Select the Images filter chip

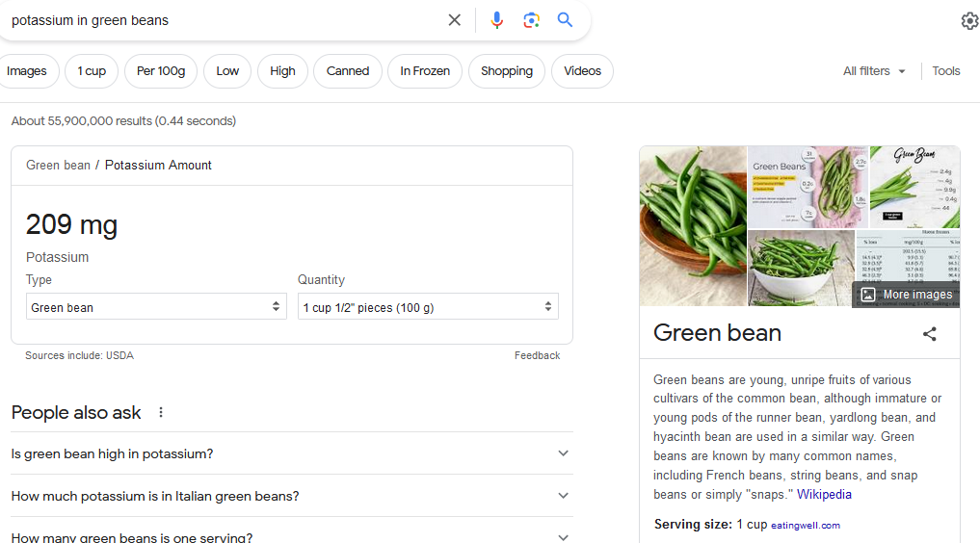pos(26,71)
